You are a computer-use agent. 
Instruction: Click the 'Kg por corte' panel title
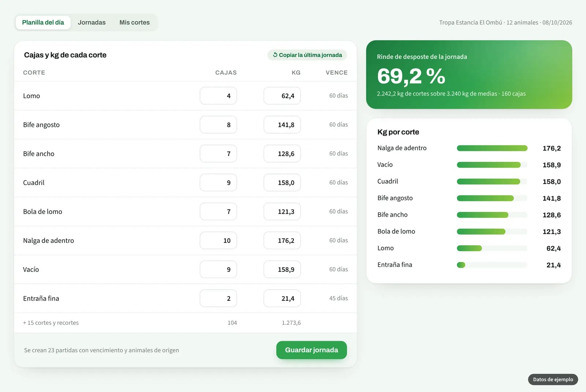point(398,132)
